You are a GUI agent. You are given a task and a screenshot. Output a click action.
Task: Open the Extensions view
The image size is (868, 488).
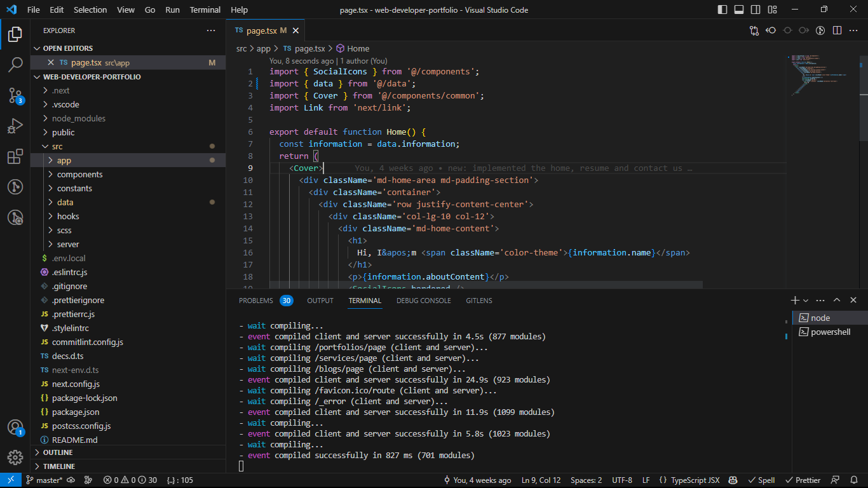(x=15, y=156)
